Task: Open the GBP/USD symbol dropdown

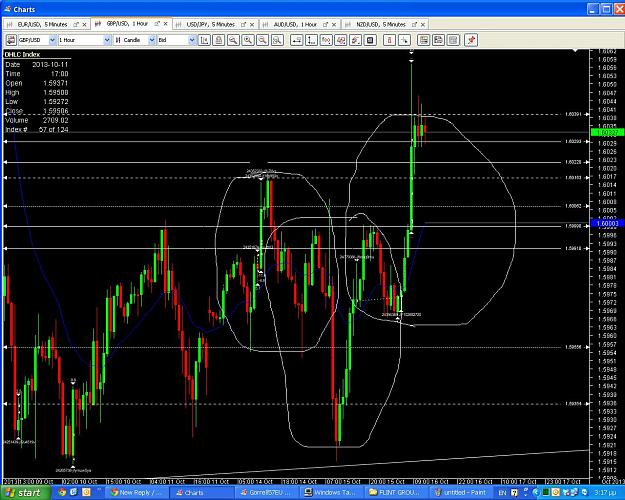Action: 52,40
